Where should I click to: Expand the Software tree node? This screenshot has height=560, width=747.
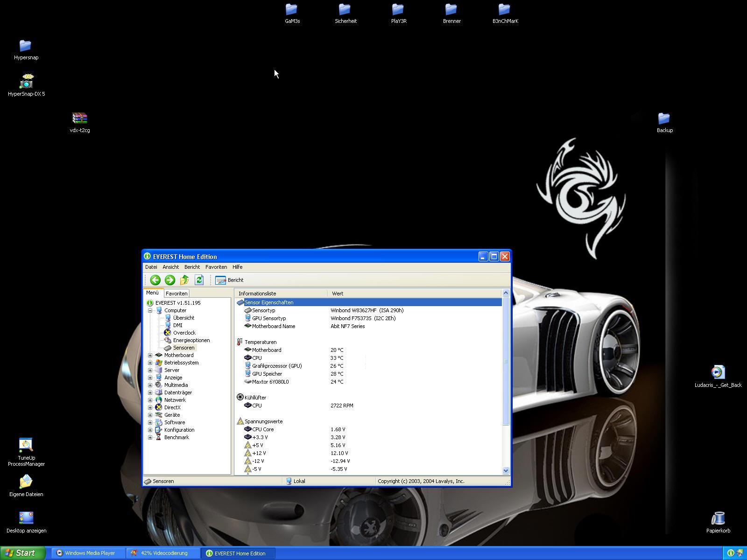[x=150, y=422]
